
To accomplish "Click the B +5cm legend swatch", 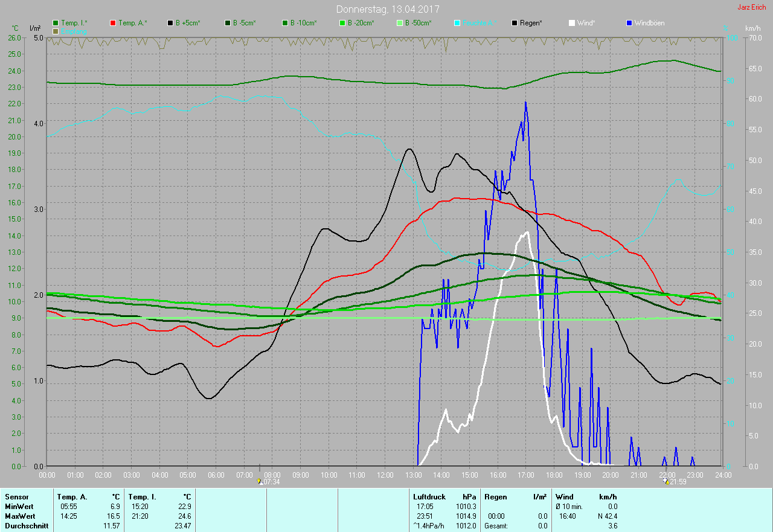I will point(170,23).
